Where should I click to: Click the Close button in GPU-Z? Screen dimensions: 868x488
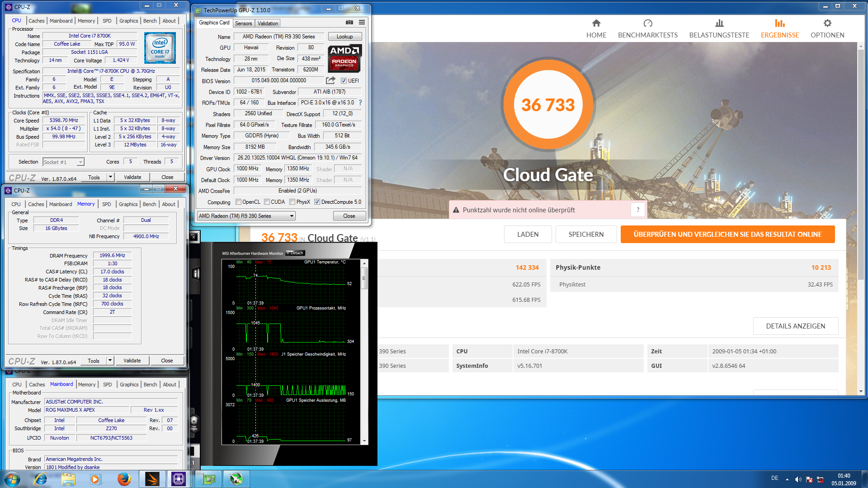pyautogui.click(x=349, y=216)
